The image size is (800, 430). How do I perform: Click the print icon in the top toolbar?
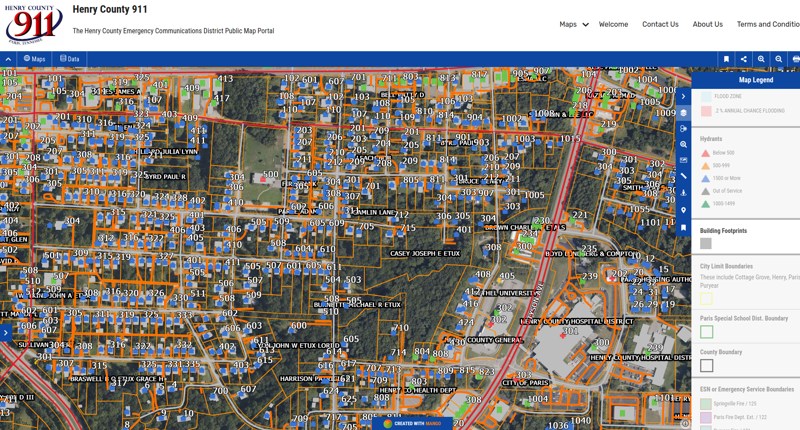795,59
